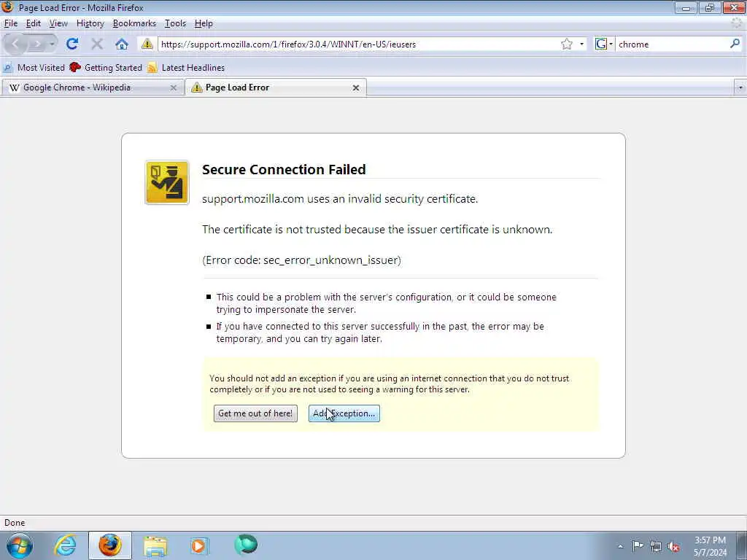
Task: Open Windows Media Player from taskbar
Action: pyautogui.click(x=199, y=545)
